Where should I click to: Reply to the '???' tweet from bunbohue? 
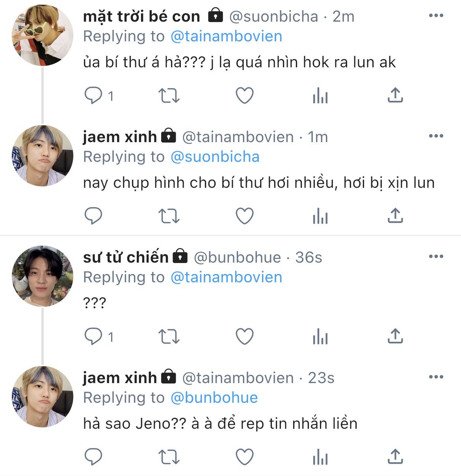93,337
